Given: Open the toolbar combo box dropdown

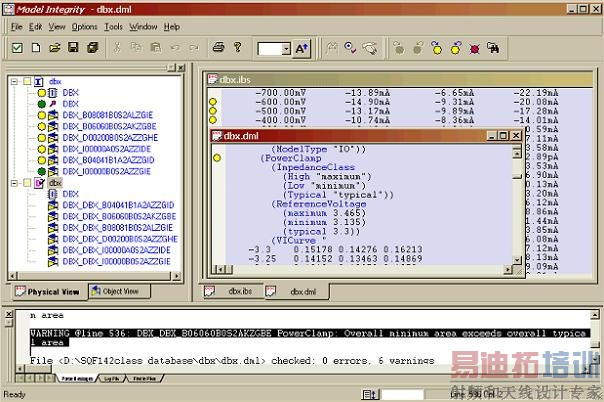Looking at the screenshot, I should [x=286, y=49].
